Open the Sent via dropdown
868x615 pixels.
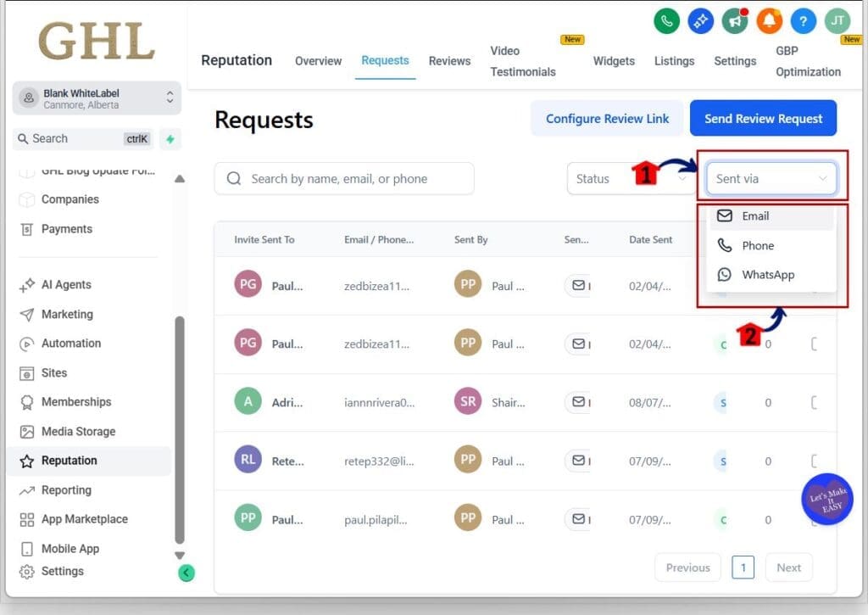point(770,178)
